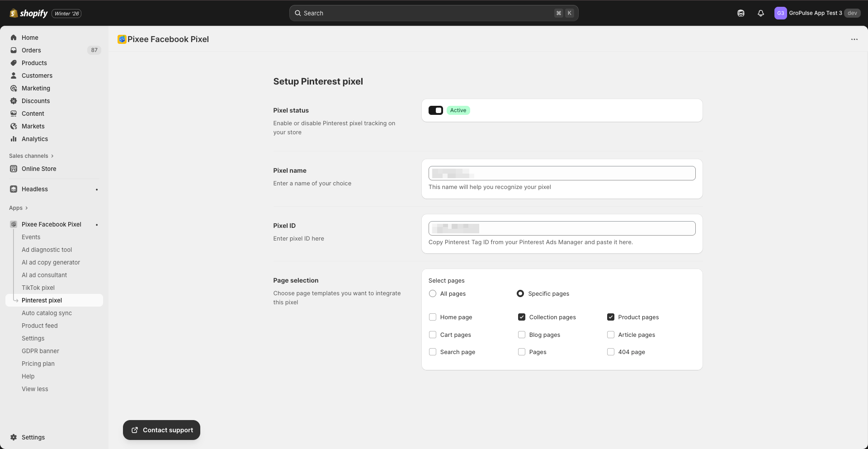Click the notifications bell icon
Screen dimensions: 868x449
click(x=761, y=13)
